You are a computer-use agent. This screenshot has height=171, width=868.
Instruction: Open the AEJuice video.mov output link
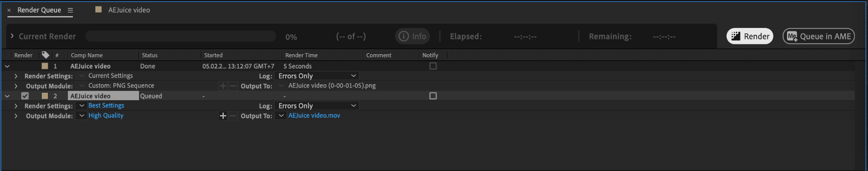tap(314, 116)
